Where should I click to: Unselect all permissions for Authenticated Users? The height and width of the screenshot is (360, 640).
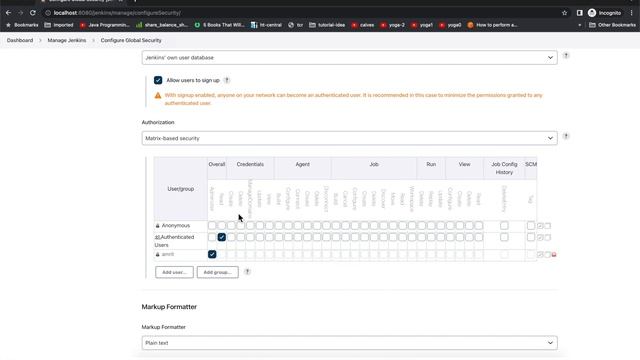click(x=548, y=237)
